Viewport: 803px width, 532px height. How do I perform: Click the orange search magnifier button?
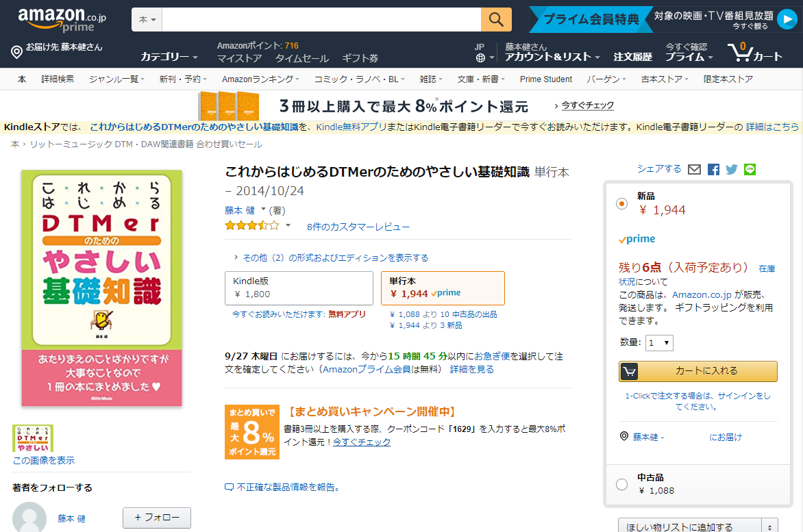coord(496,19)
